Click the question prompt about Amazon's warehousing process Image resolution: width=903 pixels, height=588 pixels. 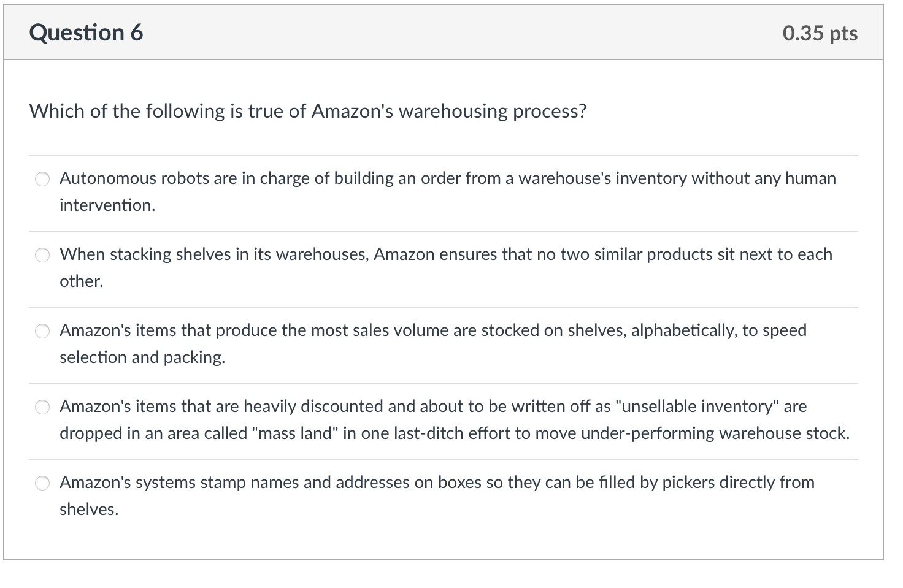(307, 111)
